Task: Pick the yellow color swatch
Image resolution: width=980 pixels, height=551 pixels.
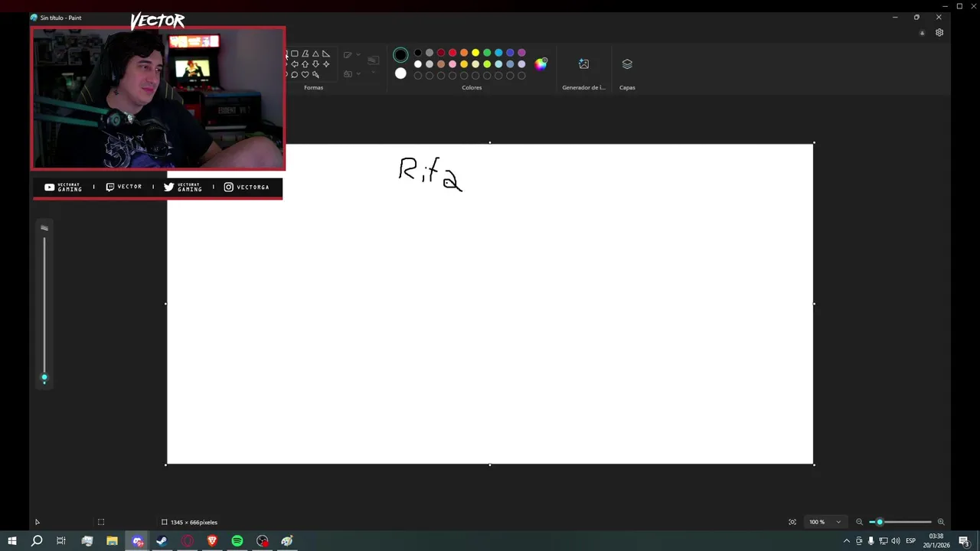Action: point(475,53)
